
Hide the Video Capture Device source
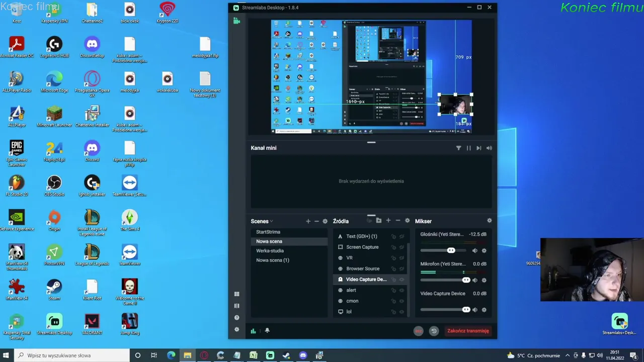[401, 280]
